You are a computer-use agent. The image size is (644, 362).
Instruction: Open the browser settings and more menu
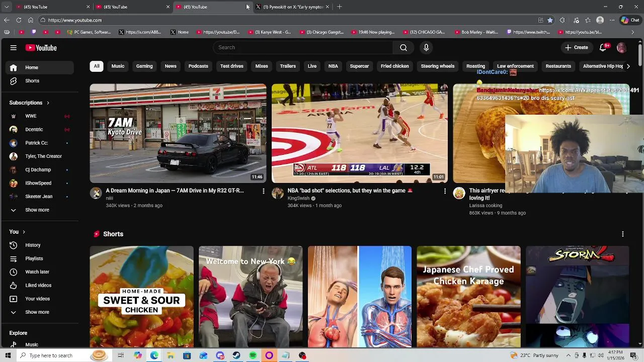click(612, 20)
